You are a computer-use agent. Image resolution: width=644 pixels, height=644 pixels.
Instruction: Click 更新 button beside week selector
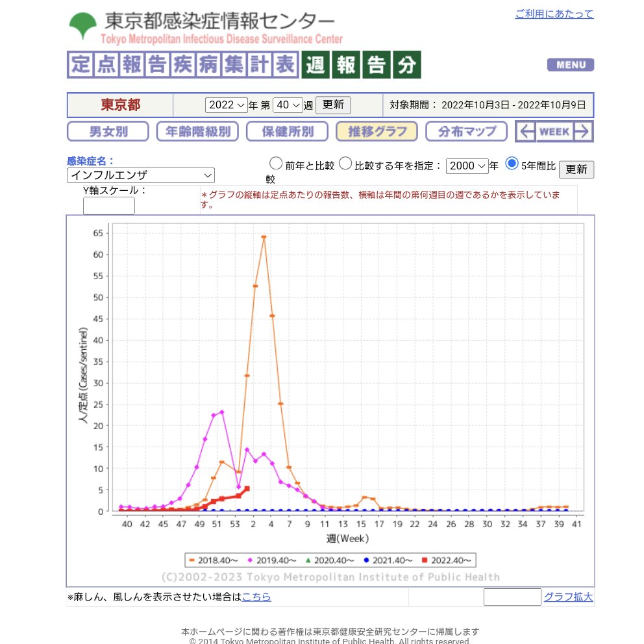[x=333, y=105]
